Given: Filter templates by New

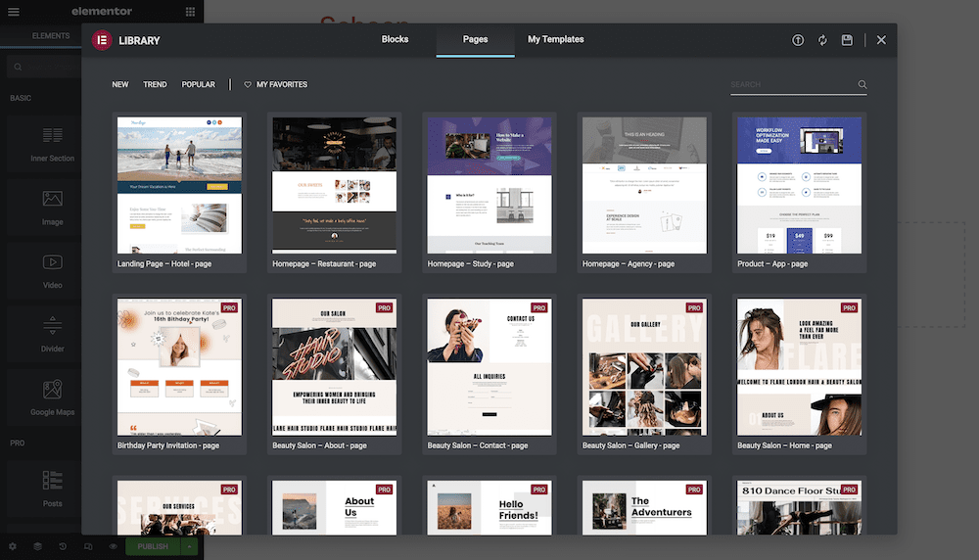Looking at the screenshot, I should [x=119, y=84].
